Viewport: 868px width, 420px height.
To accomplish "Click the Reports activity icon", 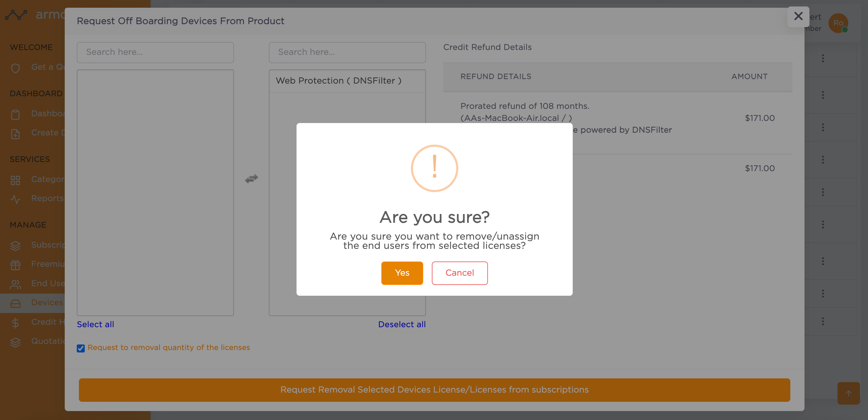I will click(15, 199).
